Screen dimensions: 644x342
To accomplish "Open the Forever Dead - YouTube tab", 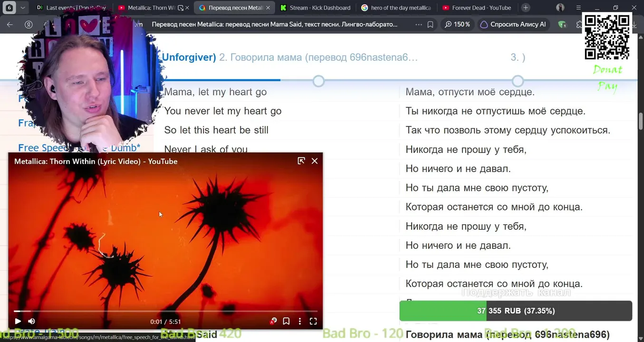I will click(x=477, y=8).
